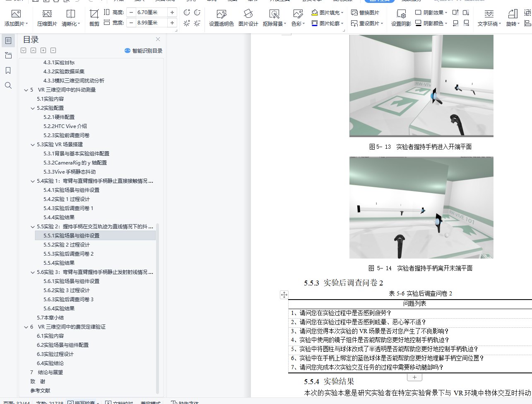Open the chapter navigation sidebar icon
Screen dimensions: 532x404
8,56
